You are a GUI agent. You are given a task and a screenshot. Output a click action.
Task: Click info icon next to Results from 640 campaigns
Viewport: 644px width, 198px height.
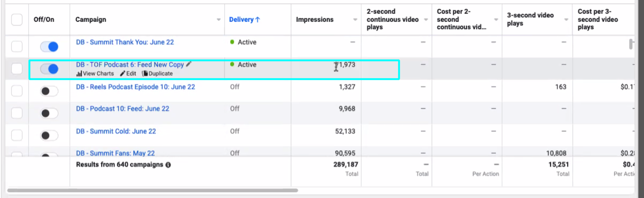point(168,165)
